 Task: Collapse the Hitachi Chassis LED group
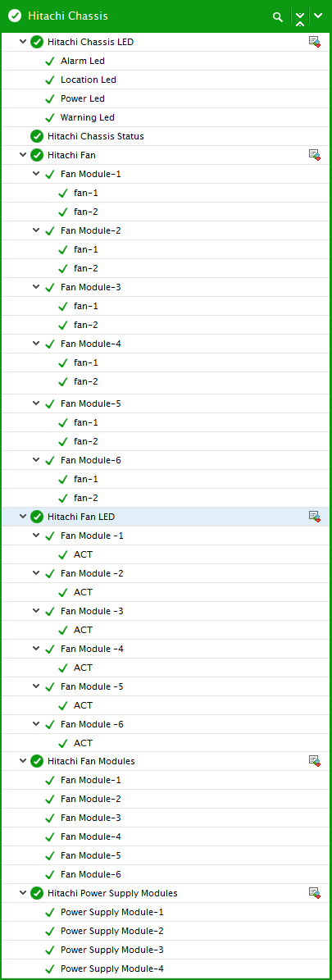point(23,42)
